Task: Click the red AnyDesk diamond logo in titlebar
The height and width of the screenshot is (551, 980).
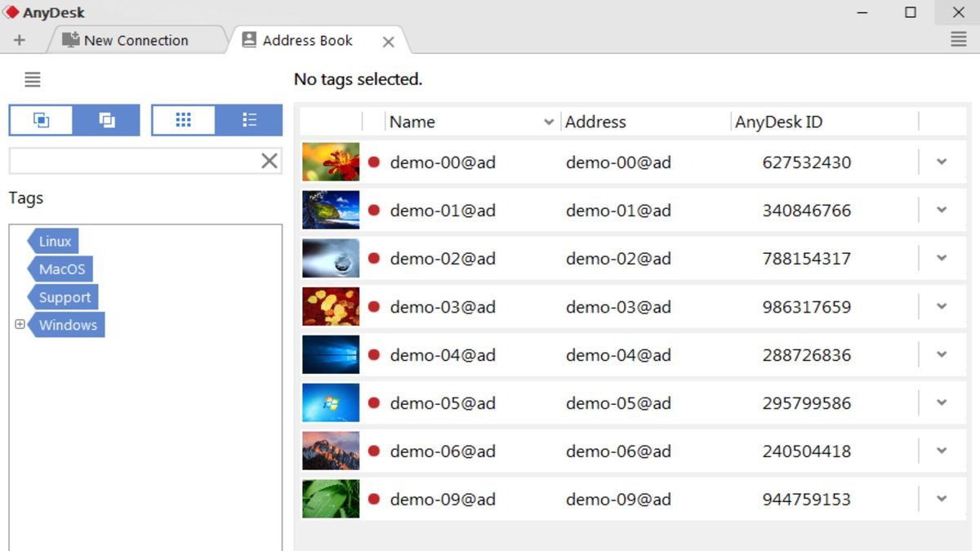Action: point(11,12)
